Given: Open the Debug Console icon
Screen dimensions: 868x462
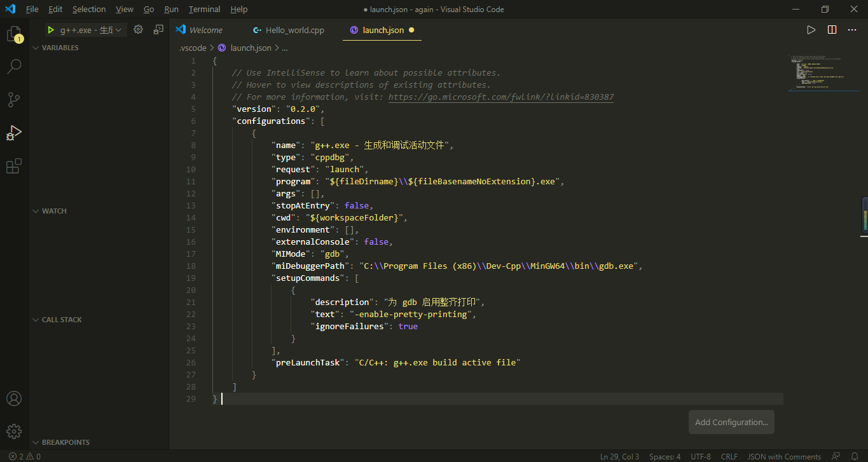Looking at the screenshot, I should 158,30.
